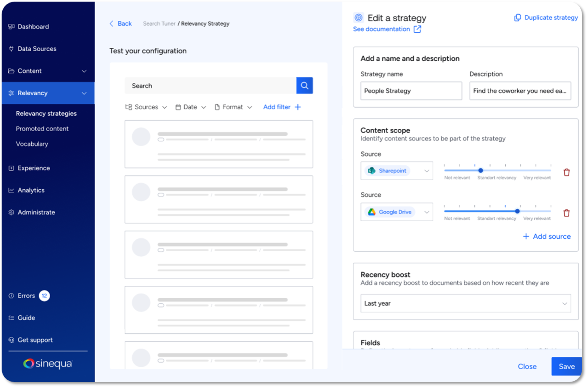Remove Google Drive source via trash icon
588x388 pixels.
click(566, 213)
